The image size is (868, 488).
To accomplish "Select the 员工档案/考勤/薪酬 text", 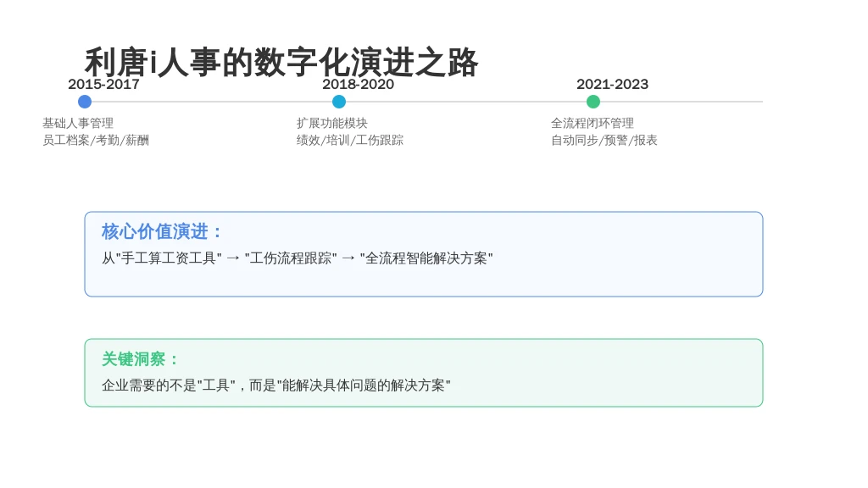I will pyautogui.click(x=96, y=140).
